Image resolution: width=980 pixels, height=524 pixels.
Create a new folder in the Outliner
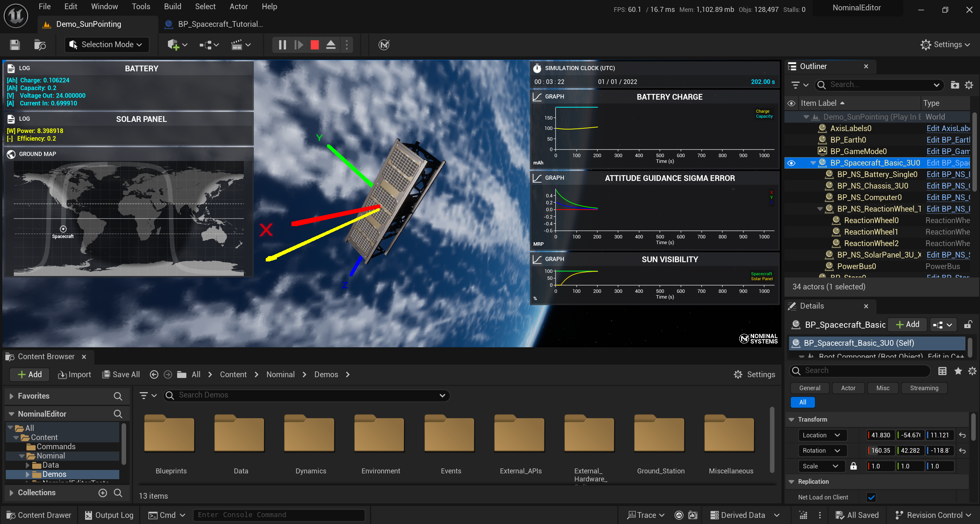pyautogui.click(x=955, y=85)
